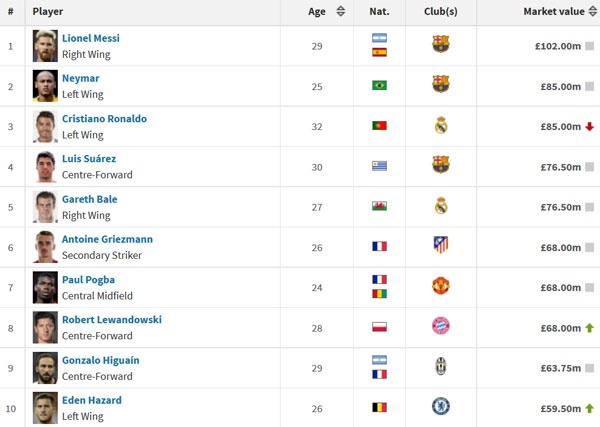Click the Chelsea crest next to Eden Hazard
Image resolution: width=600 pixels, height=427 pixels.
[x=440, y=406]
